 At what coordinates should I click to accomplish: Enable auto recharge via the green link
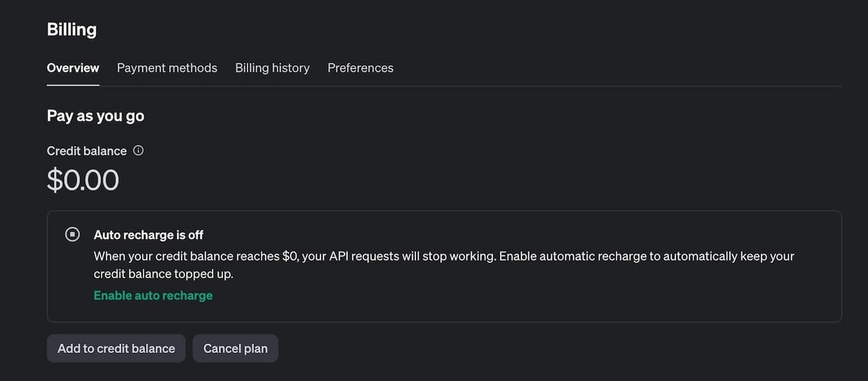click(153, 295)
